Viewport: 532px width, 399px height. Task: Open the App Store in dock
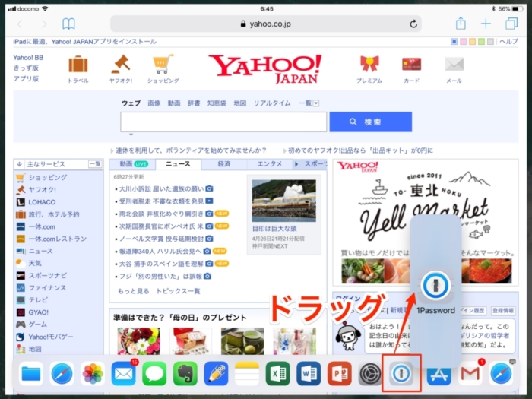[x=439, y=374]
